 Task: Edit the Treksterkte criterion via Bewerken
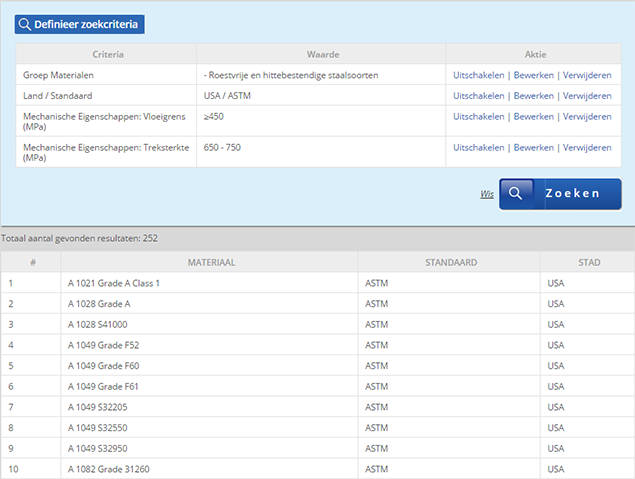click(533, 147)
